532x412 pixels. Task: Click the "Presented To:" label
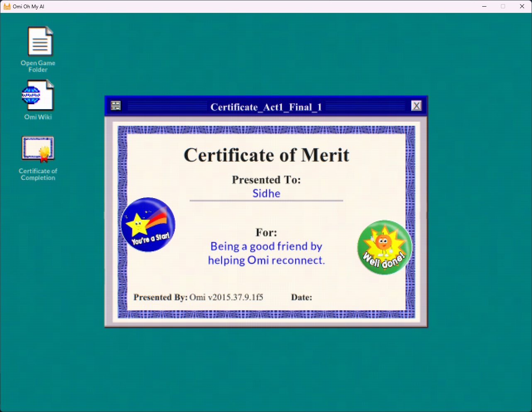point(266,180)
